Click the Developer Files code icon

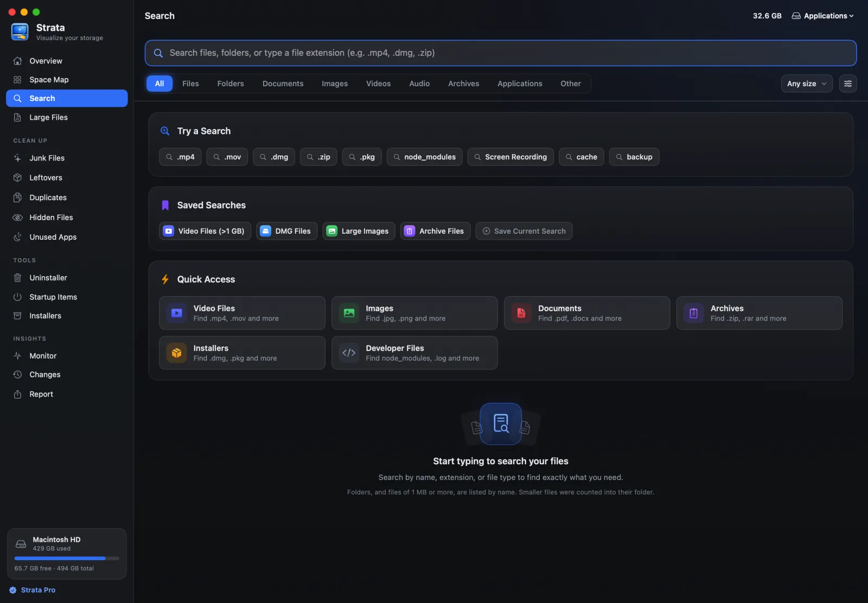coord(349,353)
